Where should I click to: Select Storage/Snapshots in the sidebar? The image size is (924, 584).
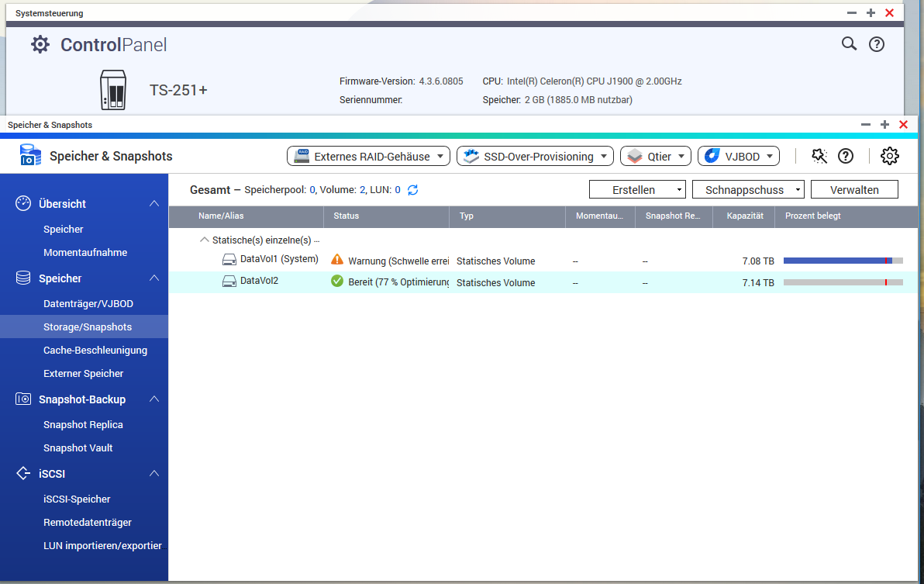84,327
